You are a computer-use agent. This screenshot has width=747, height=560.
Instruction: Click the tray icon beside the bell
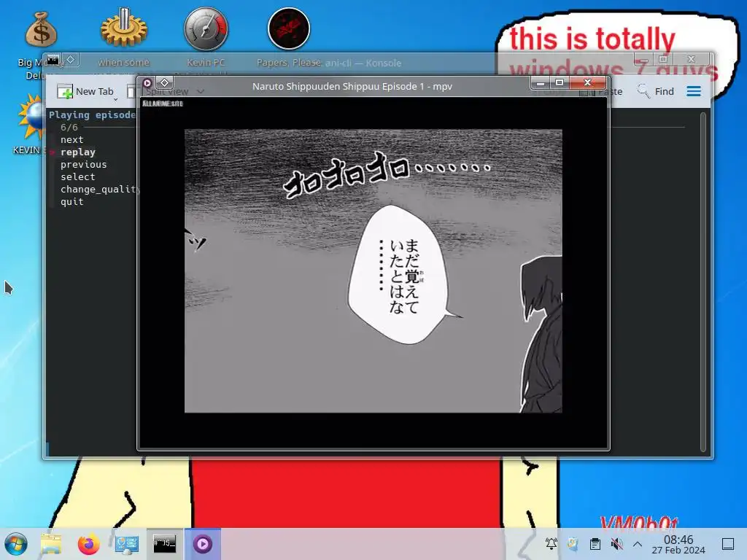coord(573,544)
